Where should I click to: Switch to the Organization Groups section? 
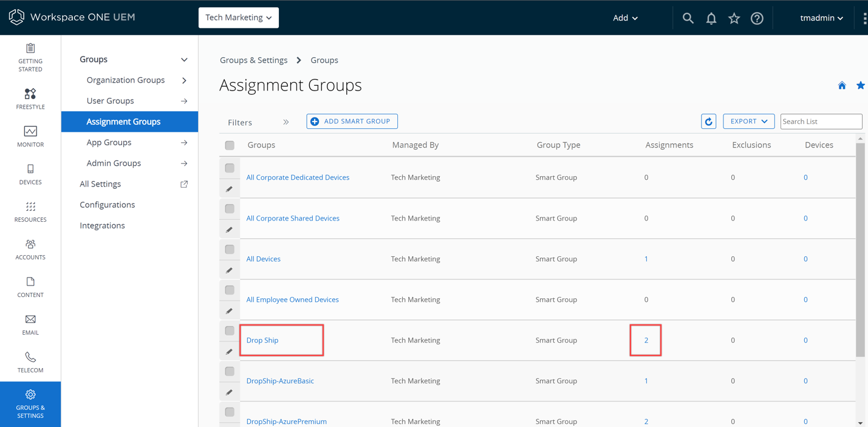point(125,80)
